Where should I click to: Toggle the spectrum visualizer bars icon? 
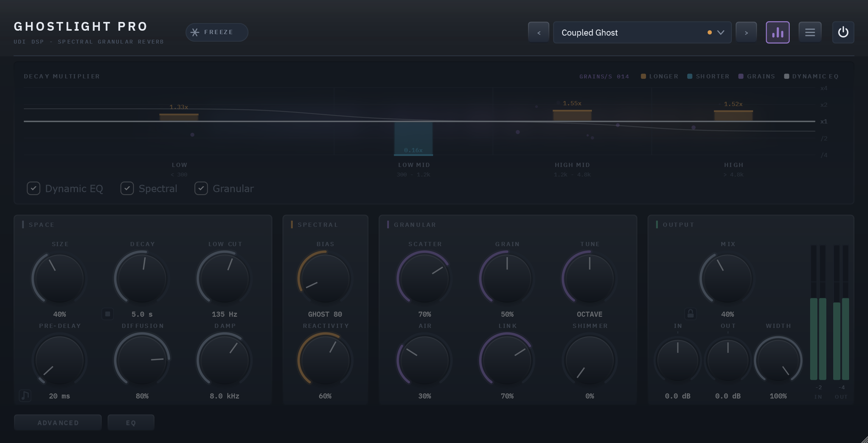[778, 33]
